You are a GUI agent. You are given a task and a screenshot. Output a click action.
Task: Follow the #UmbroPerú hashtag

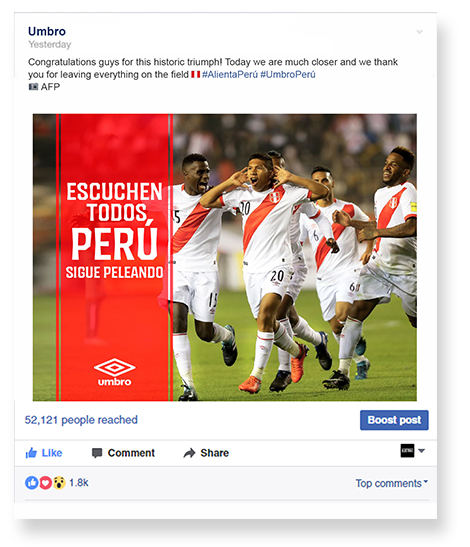click(288, 74)
